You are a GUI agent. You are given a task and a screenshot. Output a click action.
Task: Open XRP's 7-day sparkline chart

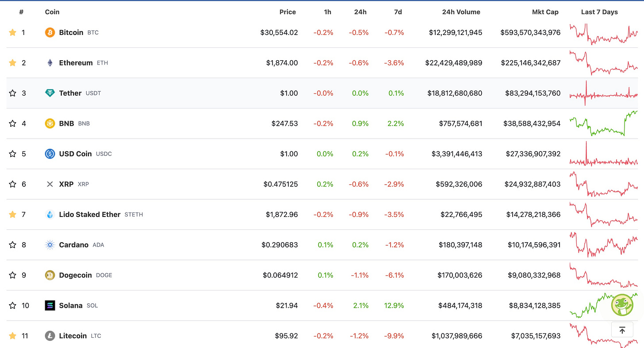604,184
